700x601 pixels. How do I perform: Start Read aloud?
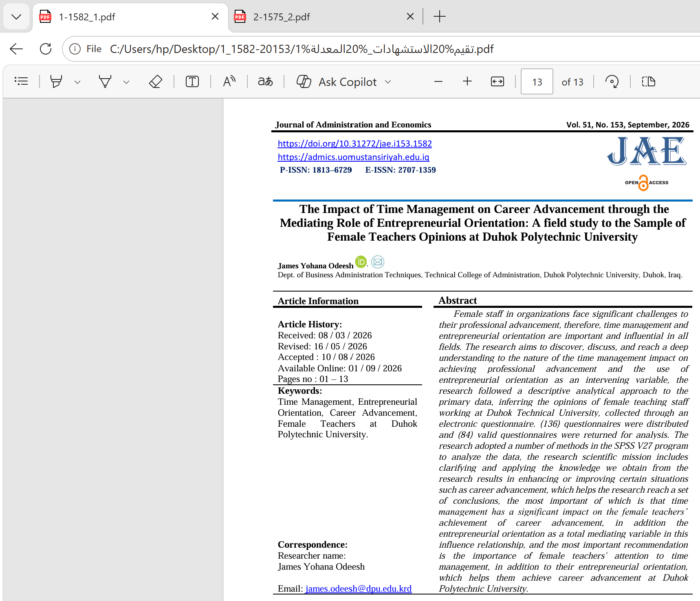pos(229,81)
